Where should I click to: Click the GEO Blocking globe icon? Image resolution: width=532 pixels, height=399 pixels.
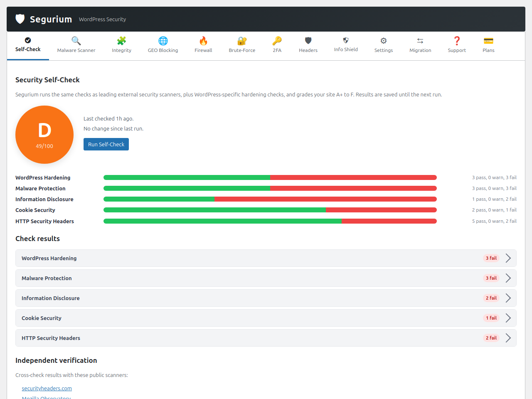[x=163, y=41]
